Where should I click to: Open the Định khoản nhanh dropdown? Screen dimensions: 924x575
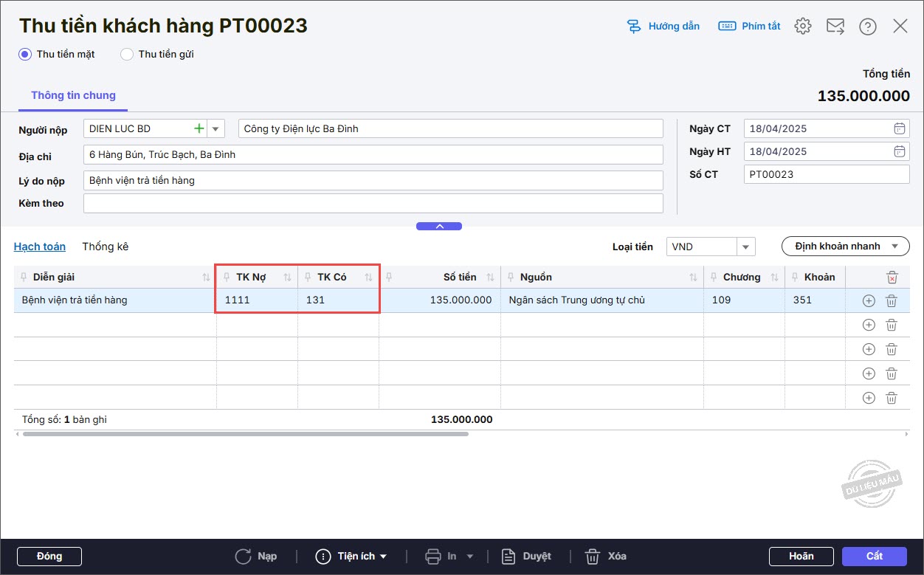(x=845, y=247)
